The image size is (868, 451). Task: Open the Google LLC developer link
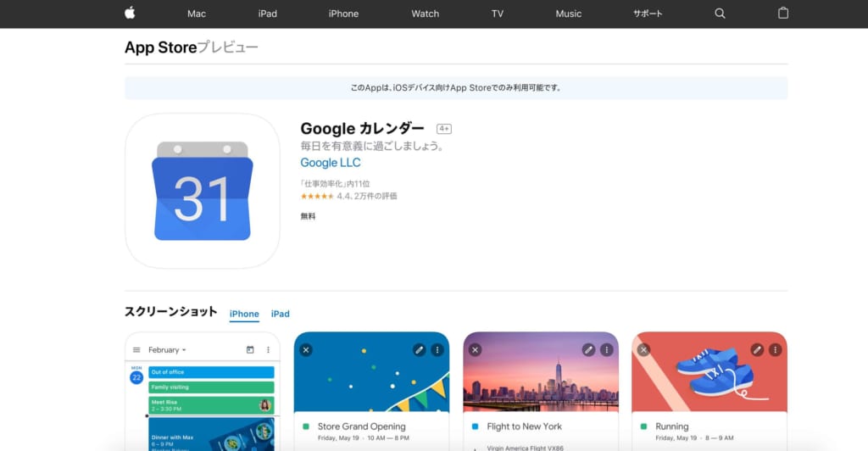click(x=331, y=163)
